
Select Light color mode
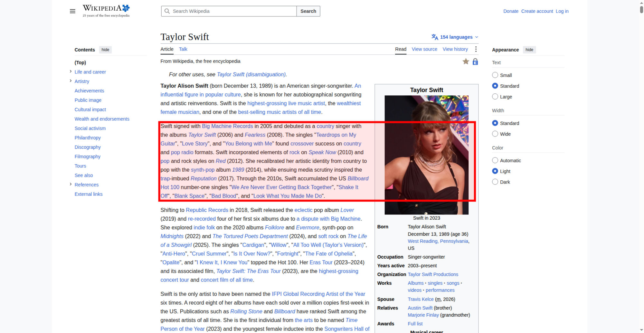pos(495,171)
